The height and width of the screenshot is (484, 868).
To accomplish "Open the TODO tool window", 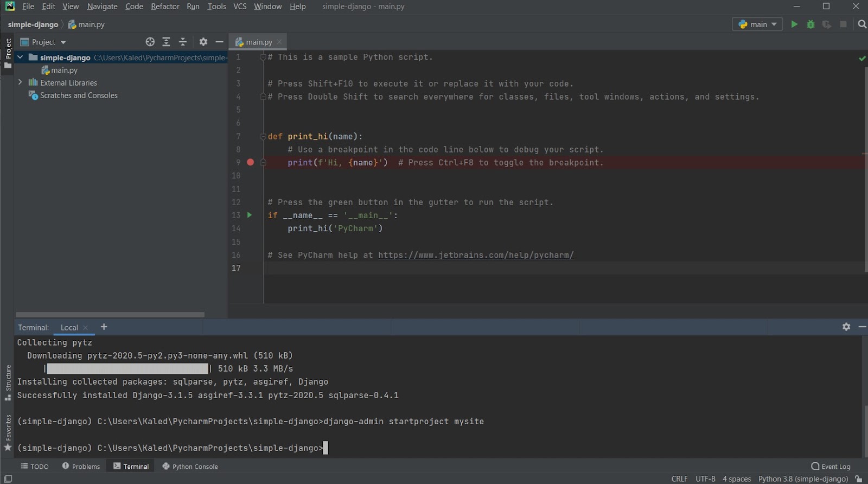I will click(35, 466).
